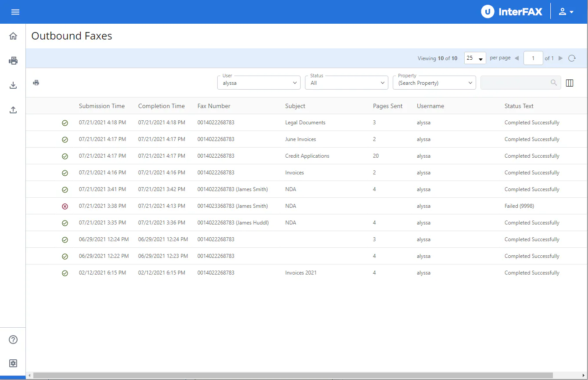588x380 pixels.
Task: Open the outbound upload icon in sidebar
Action: pos(13,110)
